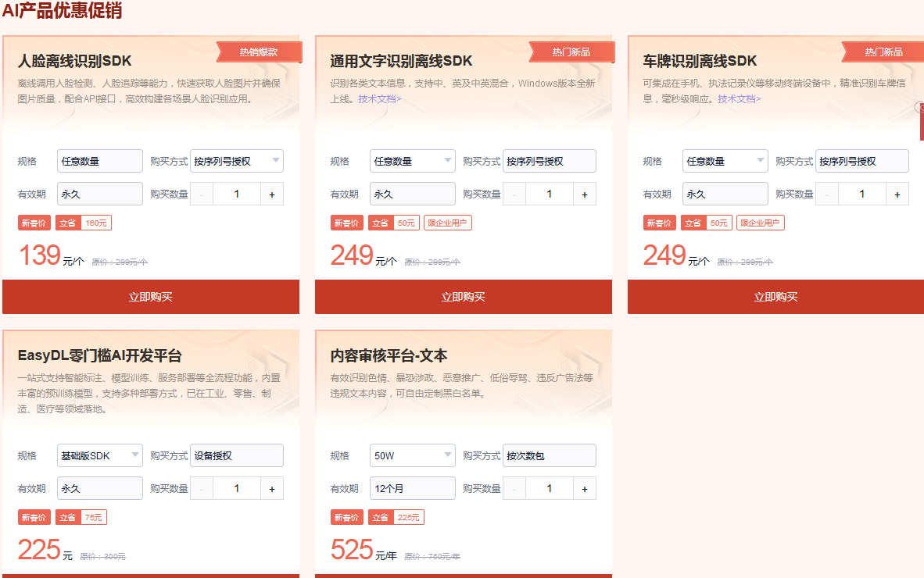Click the 139 元/个 price
Viewport: 924px width, 578px height.
click(x=52, y=256)
